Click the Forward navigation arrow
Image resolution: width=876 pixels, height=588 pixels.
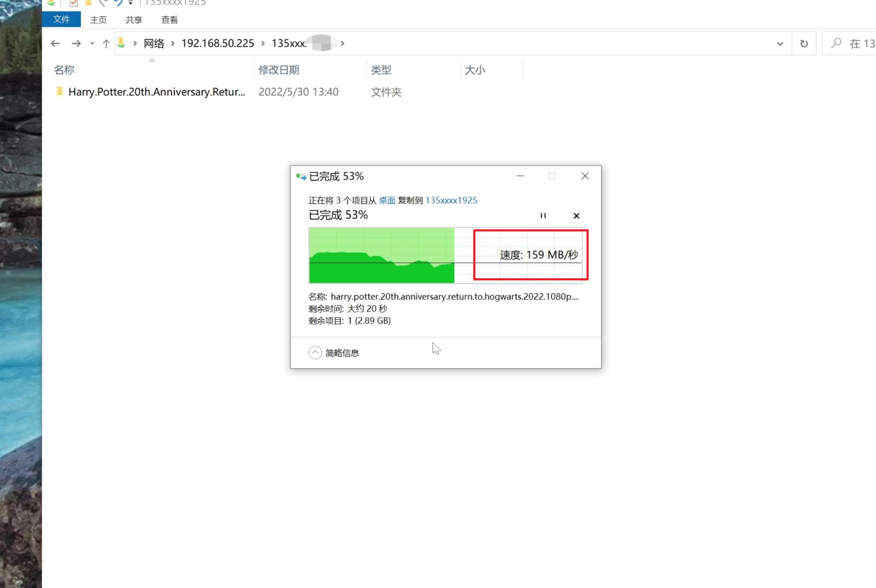(76, 43)
